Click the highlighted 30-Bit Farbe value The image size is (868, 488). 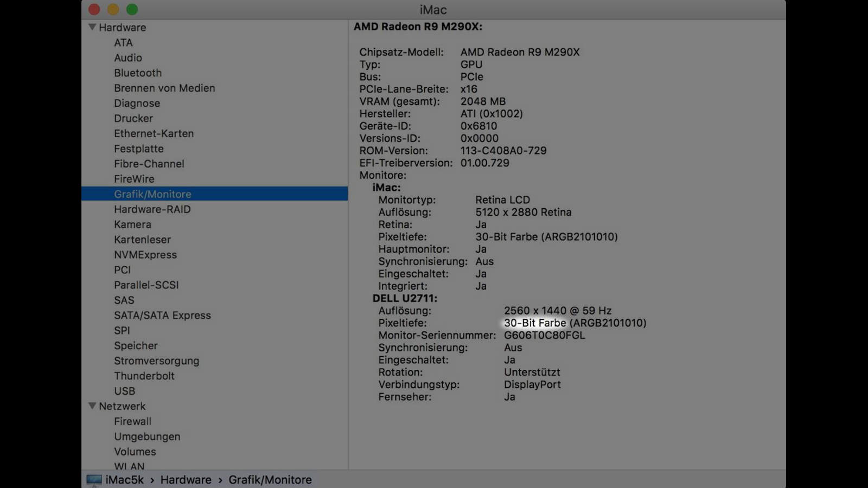pyautogui.click(x=535, y=323)
